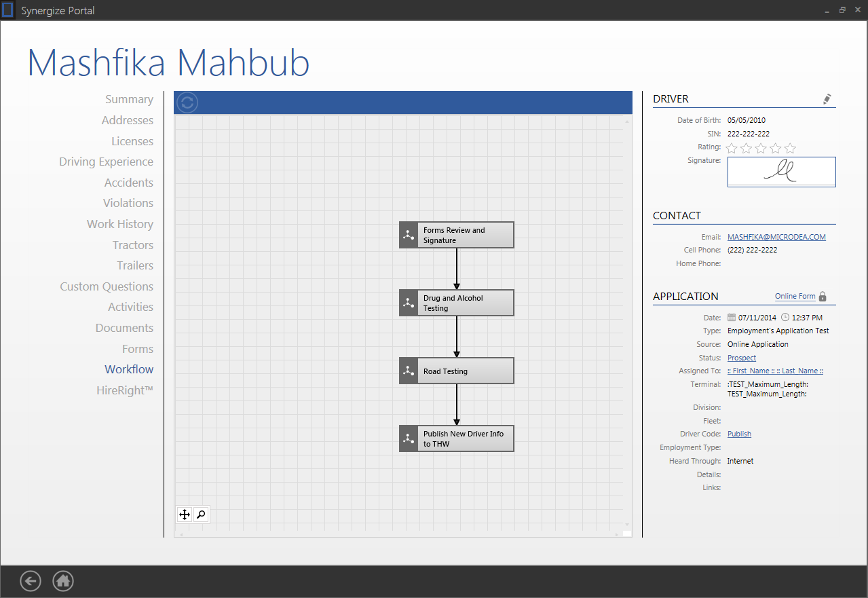The height and width of the screenshot is (598, 868).
Task: Click the refresh icon in workflow header
Action: point(187,102)
